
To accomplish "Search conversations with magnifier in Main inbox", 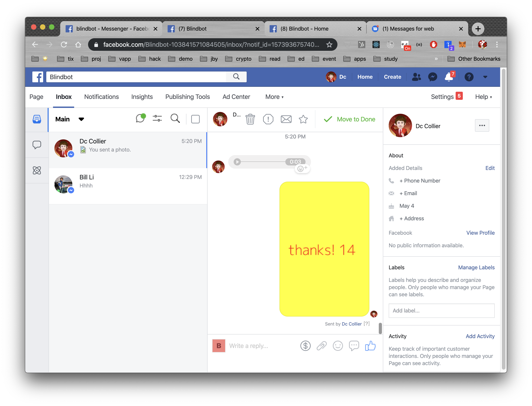I will pyautogui.click(x=175, y=118).
